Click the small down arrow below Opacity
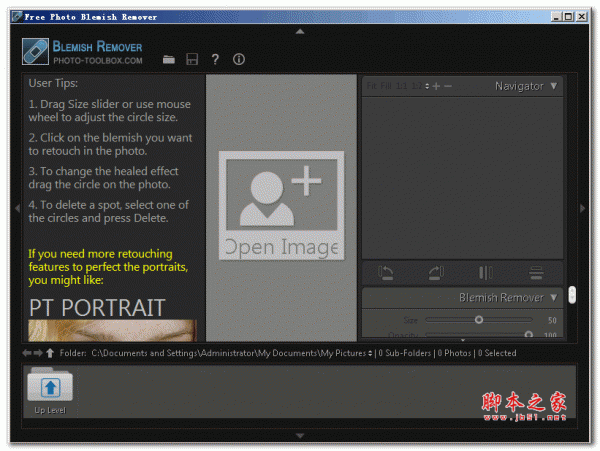The width and height of the screenshot is (600, 451). [x=463, y=340]
